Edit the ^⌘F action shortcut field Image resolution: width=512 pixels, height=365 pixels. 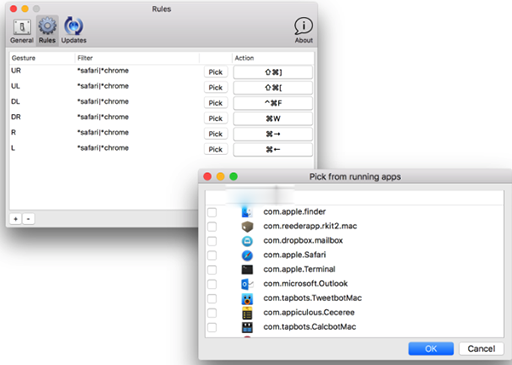coord(273,103)
